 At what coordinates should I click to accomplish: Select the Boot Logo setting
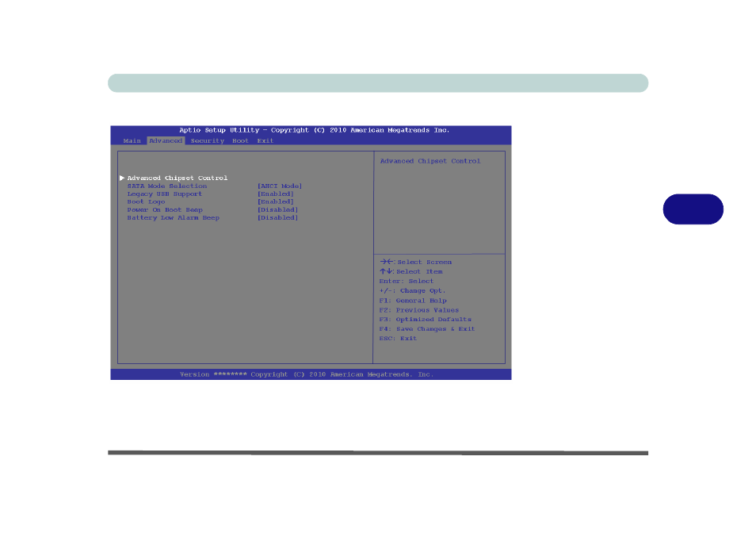[x=146, y=202]
